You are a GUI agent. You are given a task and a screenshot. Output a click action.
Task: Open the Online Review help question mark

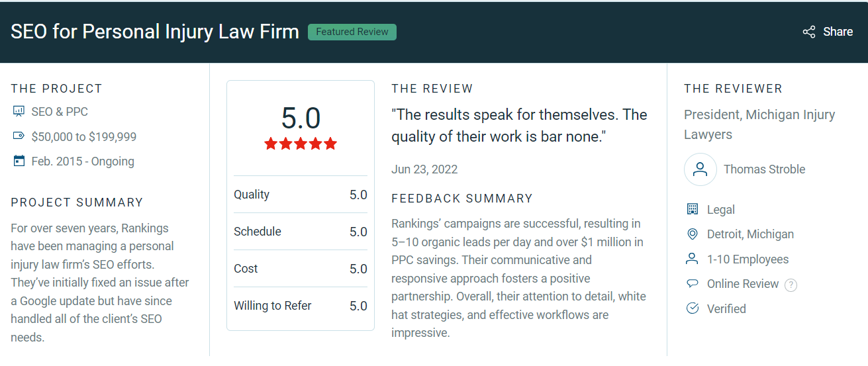click(791, 285)
